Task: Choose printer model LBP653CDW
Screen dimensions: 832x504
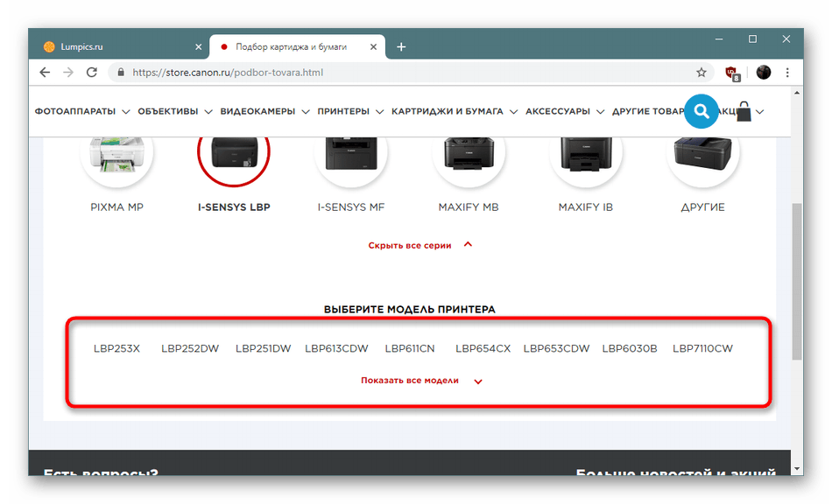Action: point(556,349)
